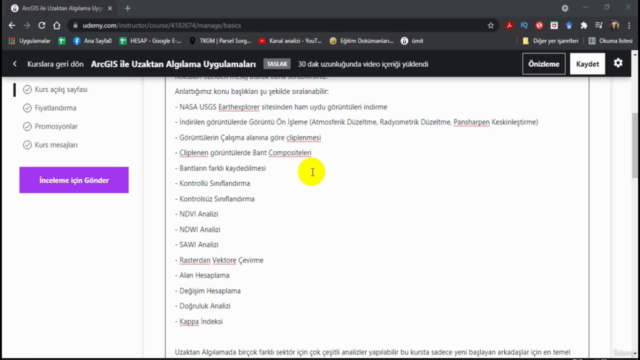Select Promosyonlar in sidebar
Image resolution: width=640 pixels, height=360 pixels.
56,127
